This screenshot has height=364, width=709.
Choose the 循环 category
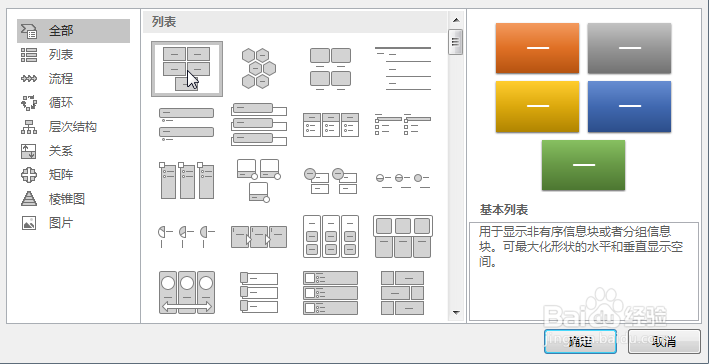click(x=61, y=103)
